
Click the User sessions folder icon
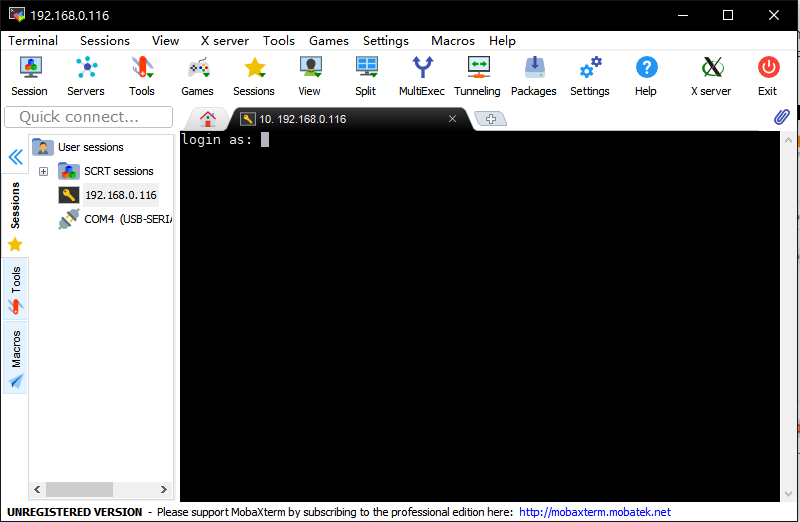point(43,147)
